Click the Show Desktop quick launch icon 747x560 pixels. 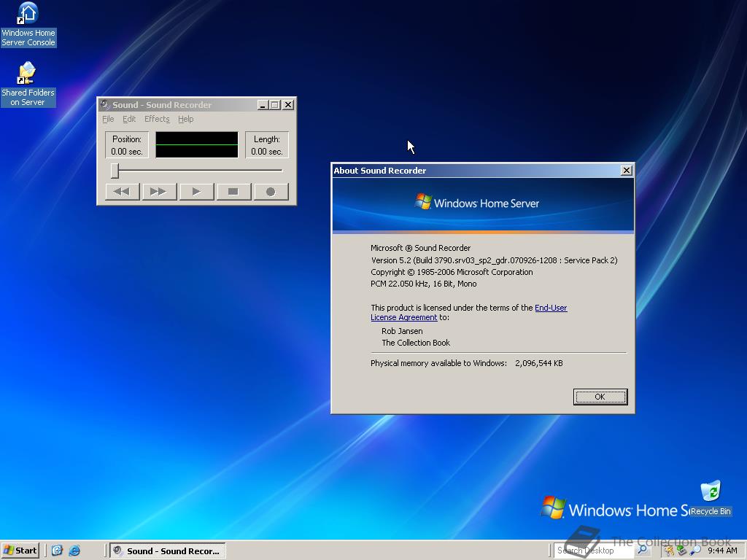tap(57, 551)
